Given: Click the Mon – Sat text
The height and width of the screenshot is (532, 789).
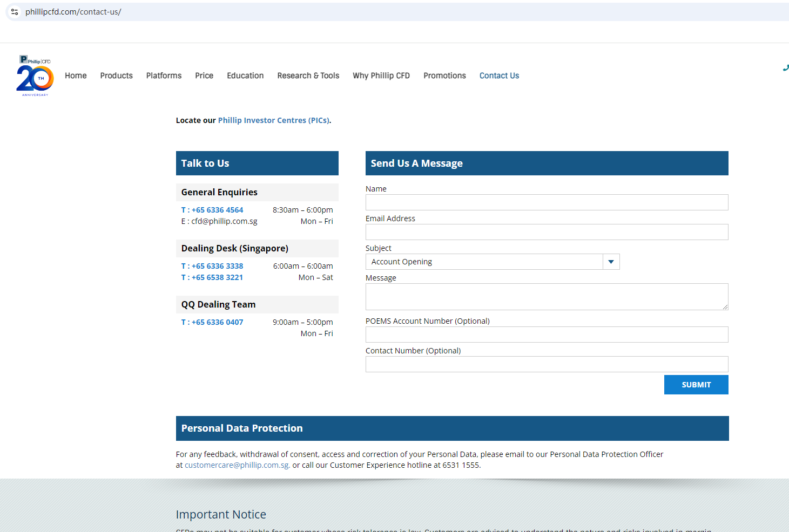Looking at the screenshot, I should (316, 277).
